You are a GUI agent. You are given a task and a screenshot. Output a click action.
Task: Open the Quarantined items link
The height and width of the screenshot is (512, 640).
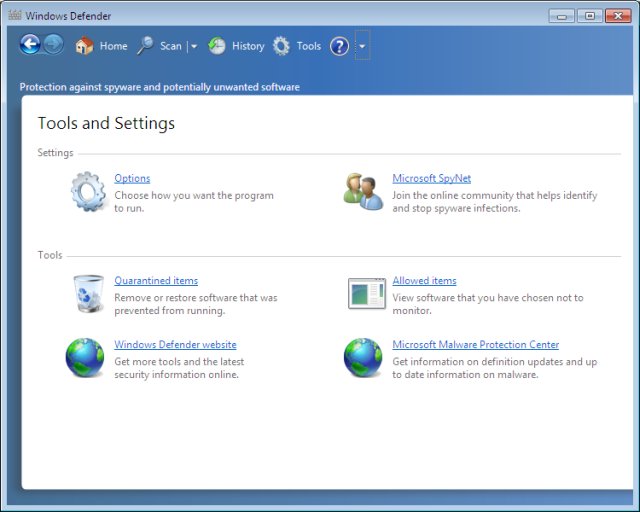click(x=156, y=281)
